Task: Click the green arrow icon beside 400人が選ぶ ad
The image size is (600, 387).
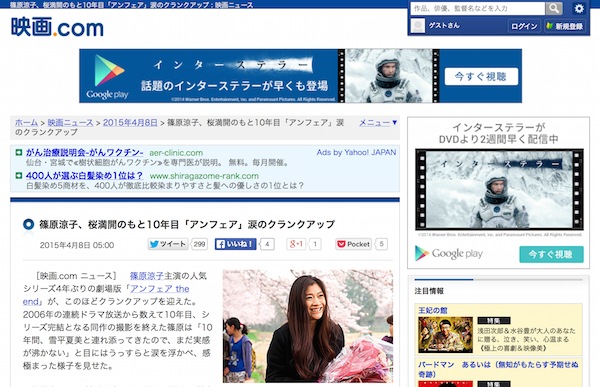Action: point(18,176)
